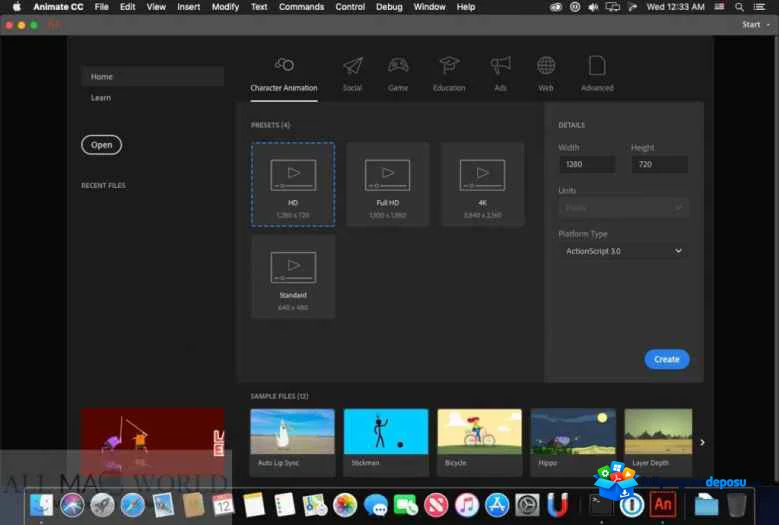Pick the 4K preset

click(x=482, y=184)
